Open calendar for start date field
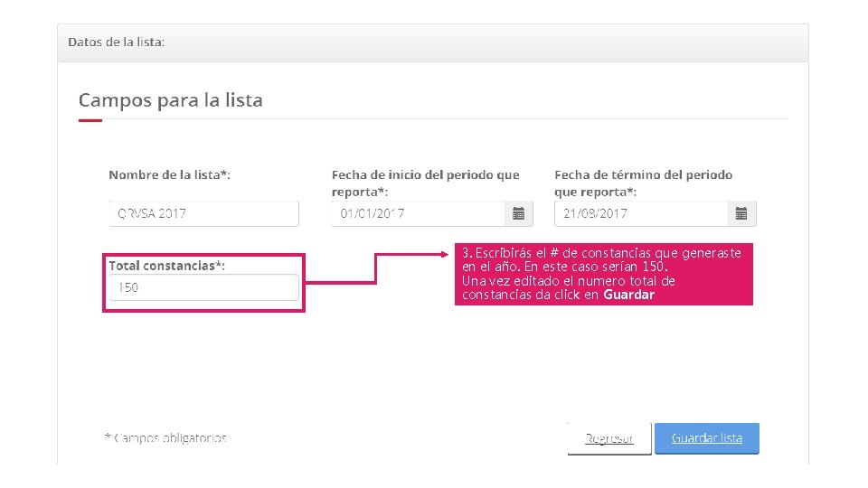Viewport: 868px width, 488px height. [519, 213]
